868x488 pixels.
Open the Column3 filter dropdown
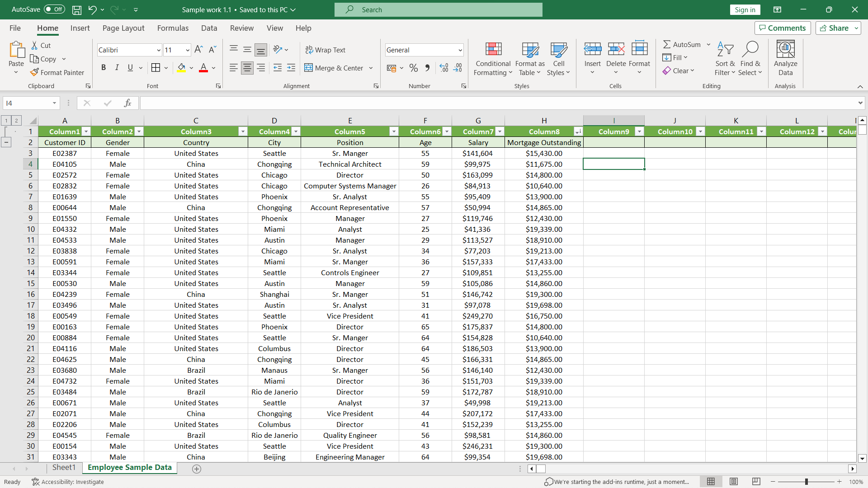coord(243,131)
